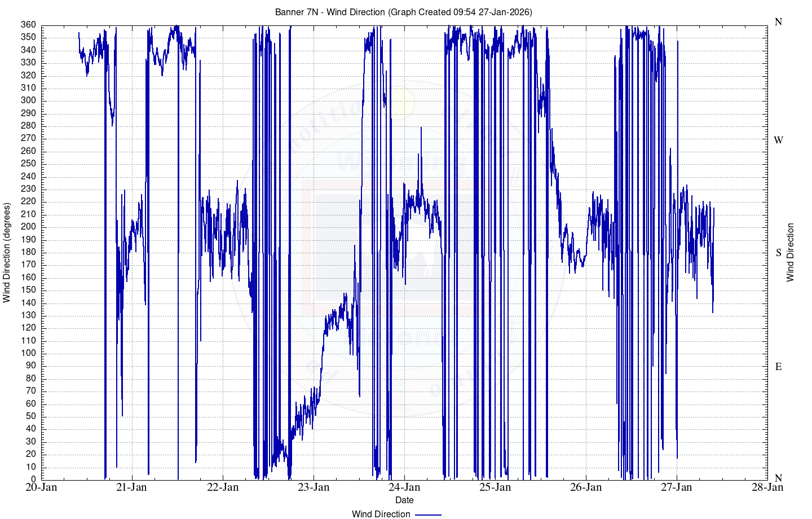Click the blue Wind Direction legend line sample
Screen dimensions: 812x519
428,514
